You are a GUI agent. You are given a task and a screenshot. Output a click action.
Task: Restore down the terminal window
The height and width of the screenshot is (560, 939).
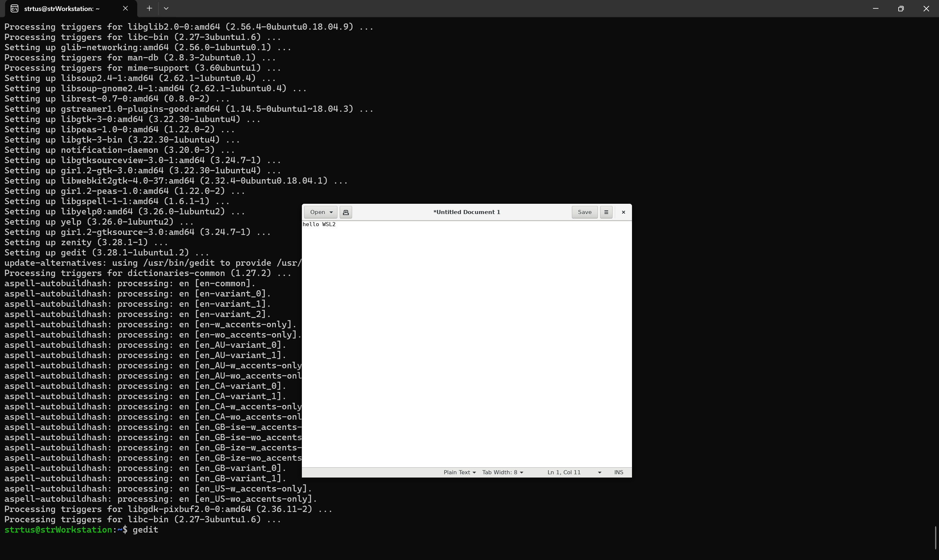[x=901, y=8]
